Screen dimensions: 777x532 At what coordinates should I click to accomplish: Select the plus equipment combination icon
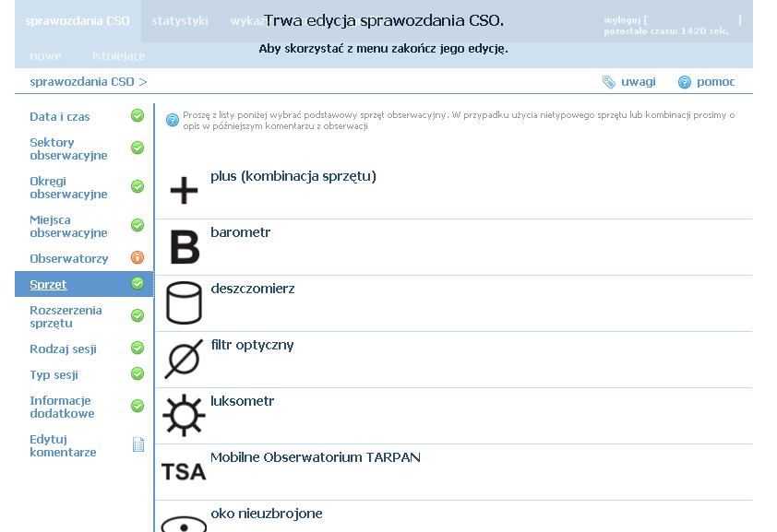coord(184,191)
